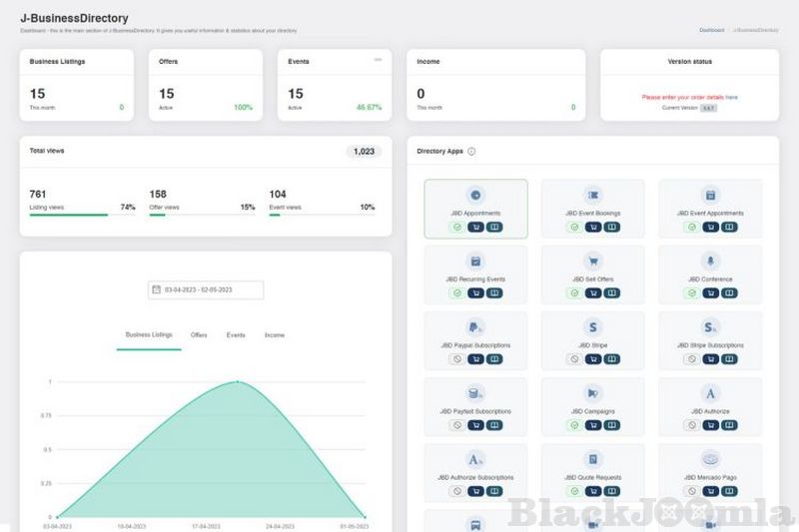This screenshot has height=532, width=799.
Task: Toggle the disabled status under JBD Mercado Pago
Action: point(691,491)
